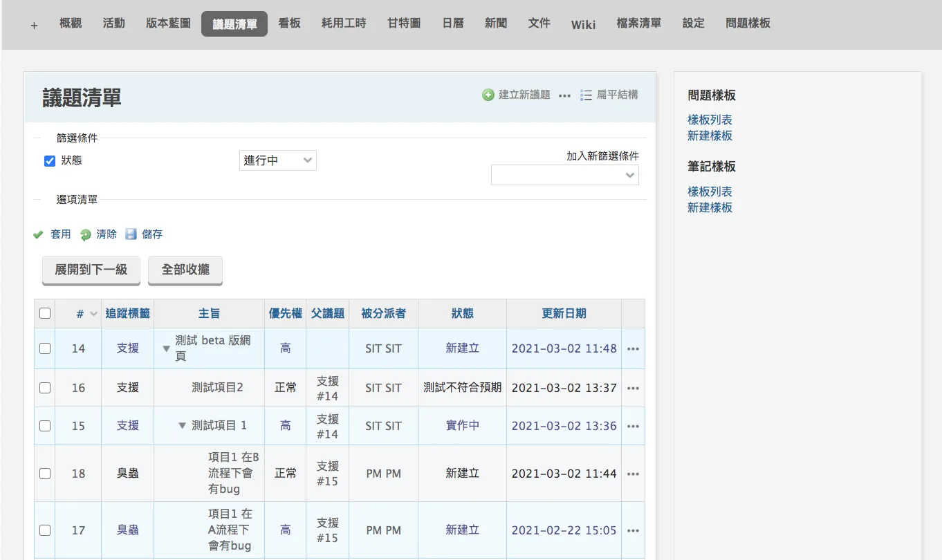Switch to the 看板 tab
The image size is (942, 560).
click(289, 24)
